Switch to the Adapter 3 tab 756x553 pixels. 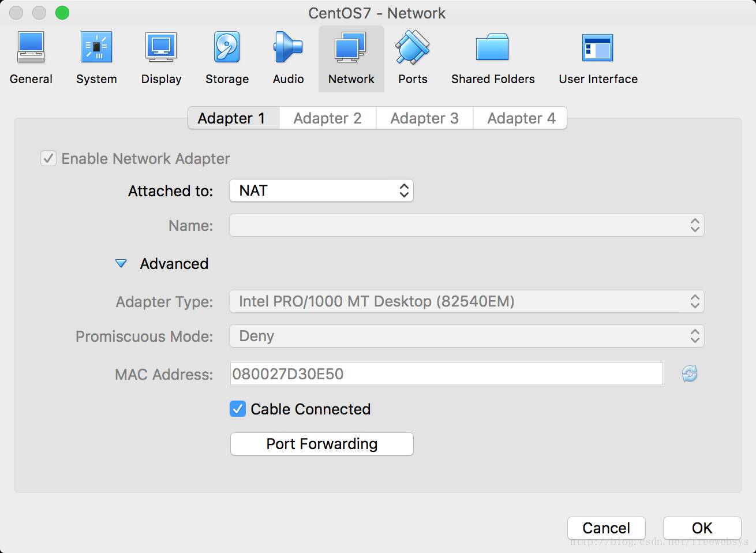[x=425, y=118]
